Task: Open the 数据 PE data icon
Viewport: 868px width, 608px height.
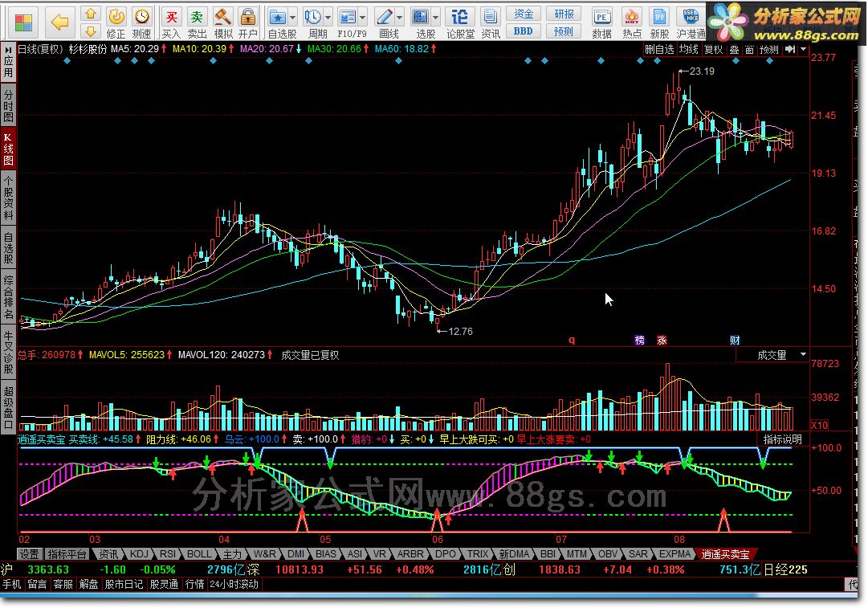Action: pyautogui.click(x=601, y=17)
